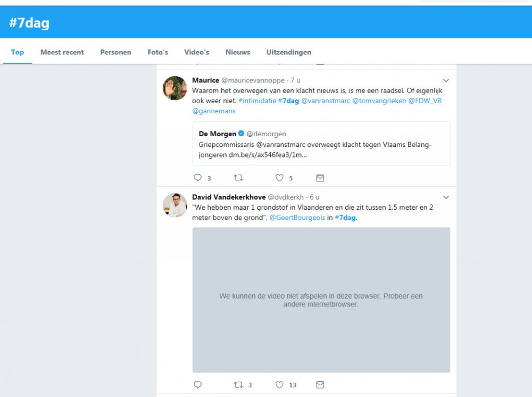Reply to Maurice's tweet

pos(198,178)
